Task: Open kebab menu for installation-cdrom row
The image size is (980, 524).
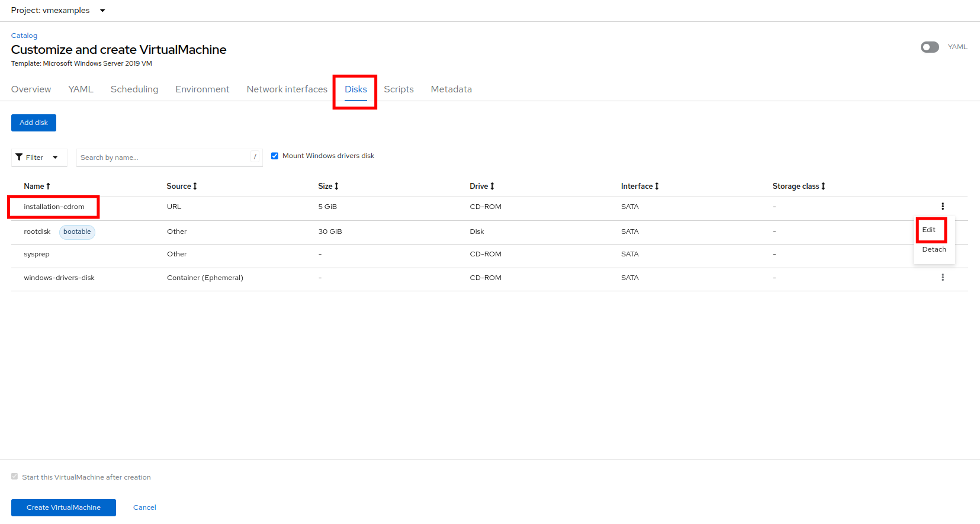Action: [943, 207]
